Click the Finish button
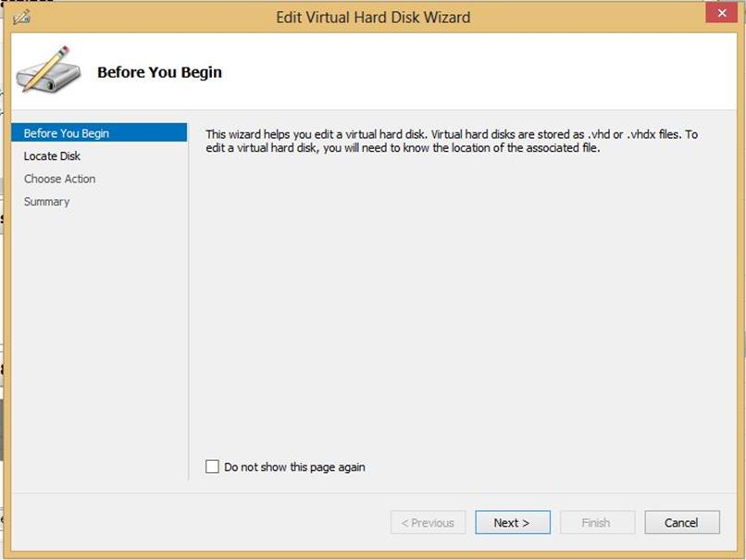Screen dimensions: 746x560 597,522
